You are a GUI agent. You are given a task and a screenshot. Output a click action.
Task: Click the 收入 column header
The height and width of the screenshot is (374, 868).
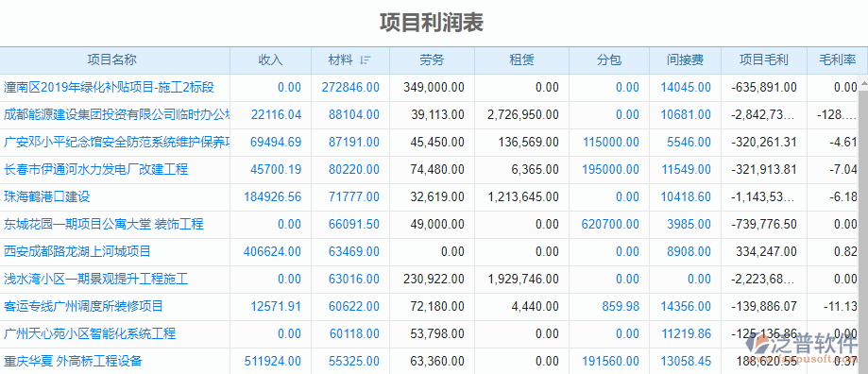tap(271, 60)
